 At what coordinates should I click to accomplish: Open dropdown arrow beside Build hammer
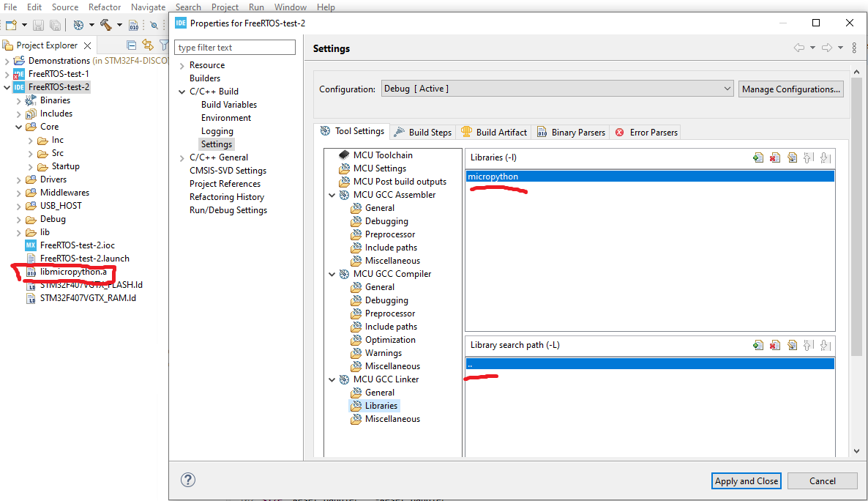point(119,25)
